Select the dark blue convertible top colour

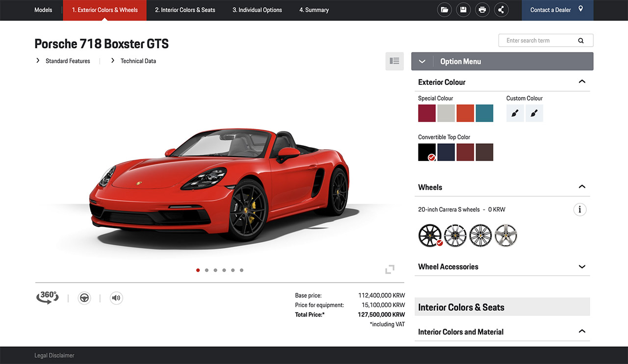click(446, 152)
